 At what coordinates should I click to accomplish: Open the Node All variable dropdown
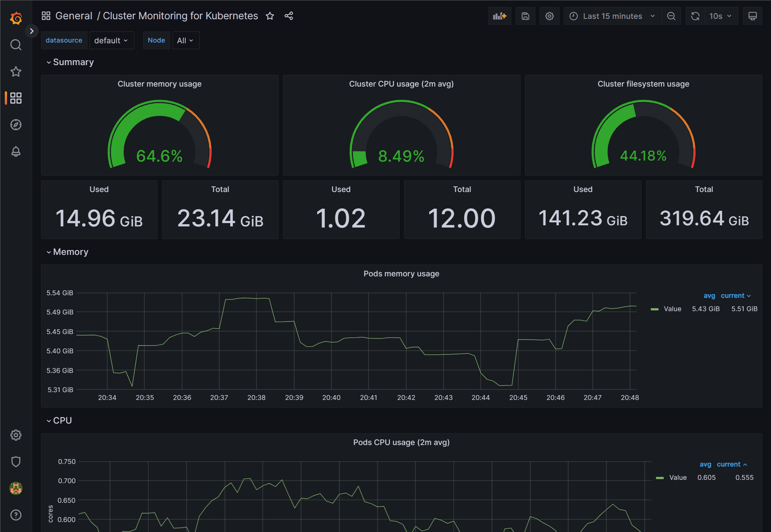(186, 40)
